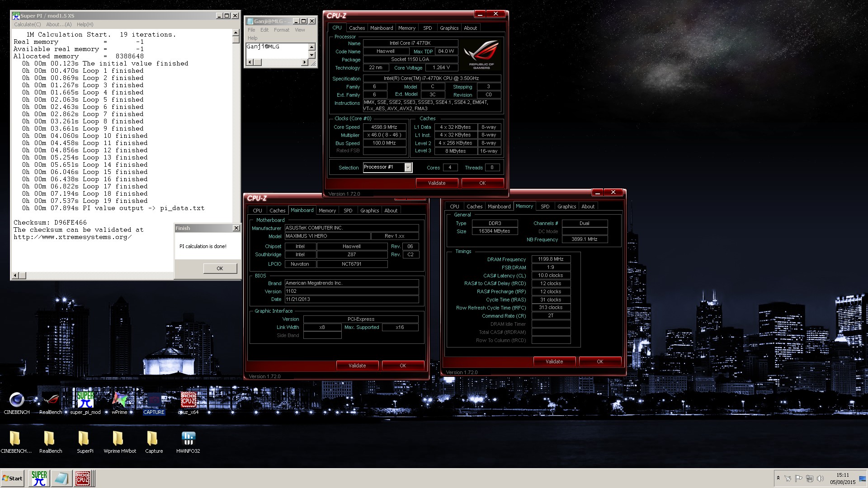Image resolution: width=868 pixels, height=488 pixels.
Task: Switch to Notepad in the taskbar
Action: (x=61, y=478)
